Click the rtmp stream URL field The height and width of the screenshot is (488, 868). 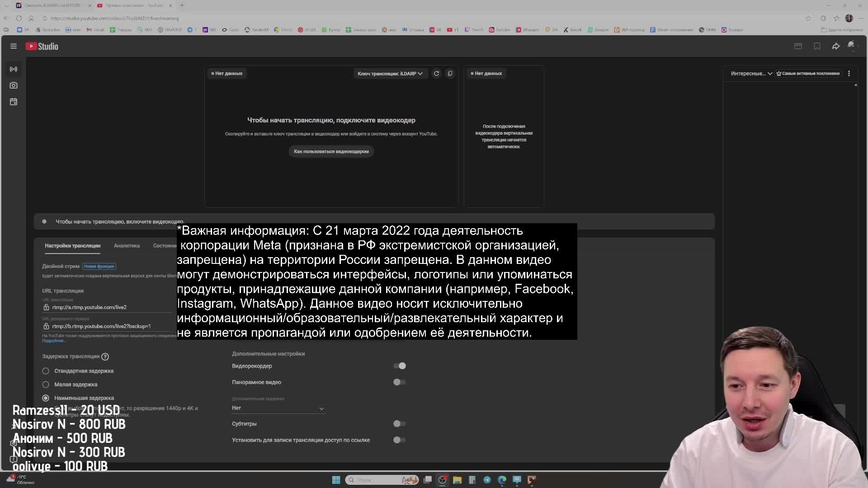point(90,307)
